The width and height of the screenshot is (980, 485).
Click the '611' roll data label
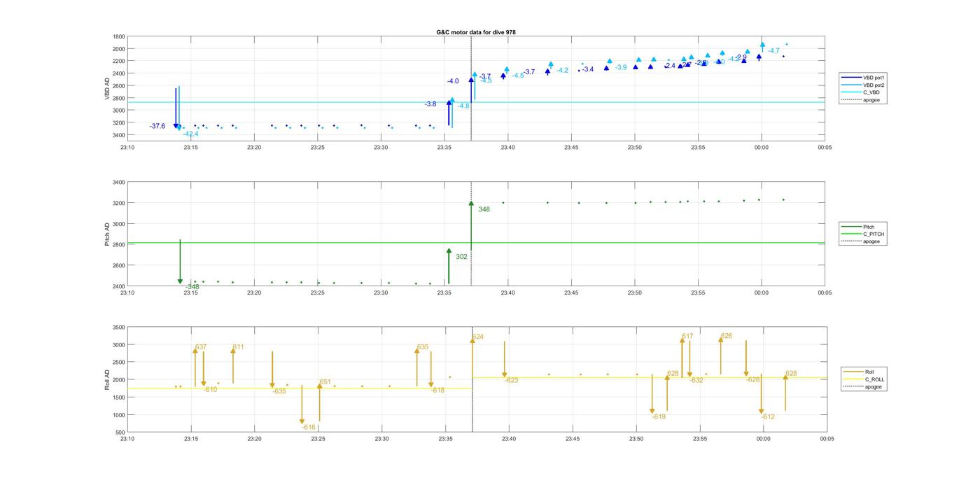click(x=238, y=347)
